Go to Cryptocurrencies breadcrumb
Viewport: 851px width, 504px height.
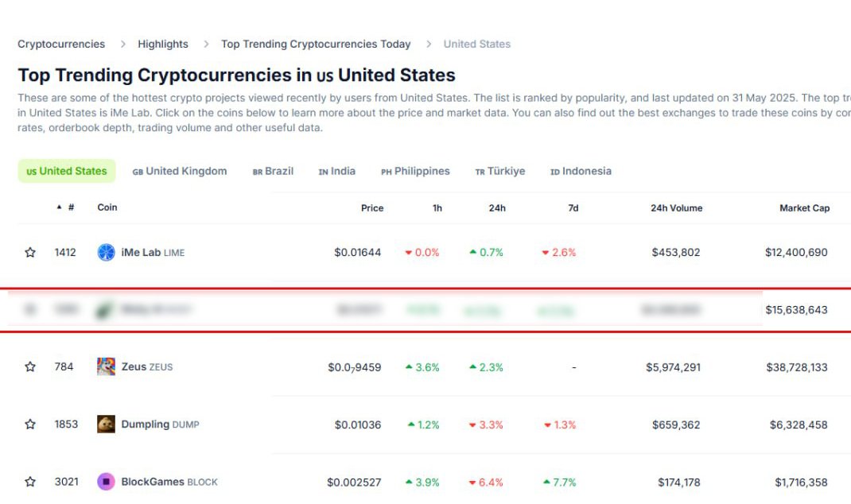click(61, 44)
